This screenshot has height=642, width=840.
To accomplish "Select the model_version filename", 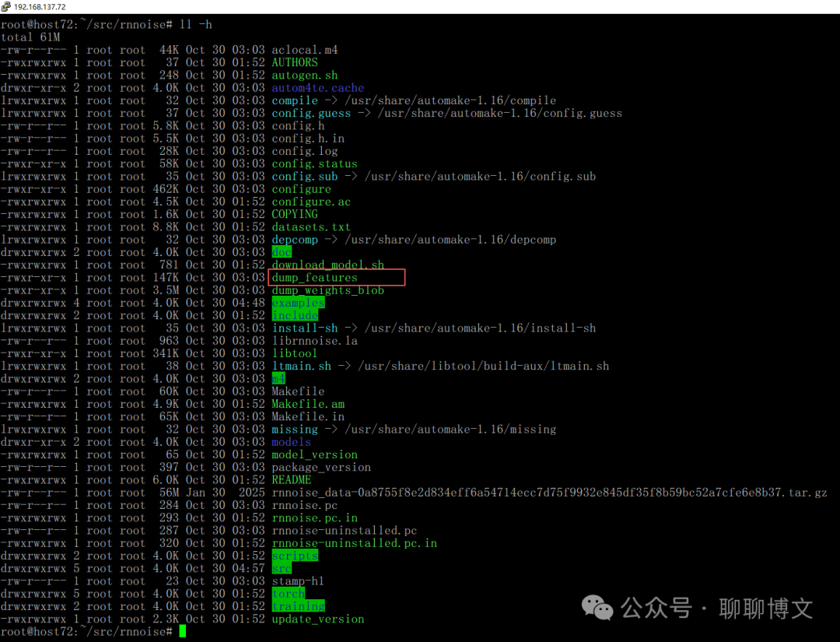I will click(314, 454).
